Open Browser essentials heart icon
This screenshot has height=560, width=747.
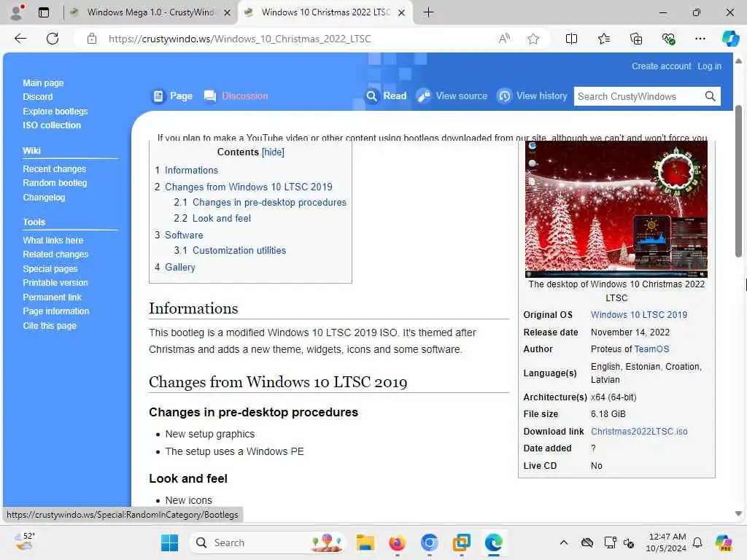click(668, 39)
